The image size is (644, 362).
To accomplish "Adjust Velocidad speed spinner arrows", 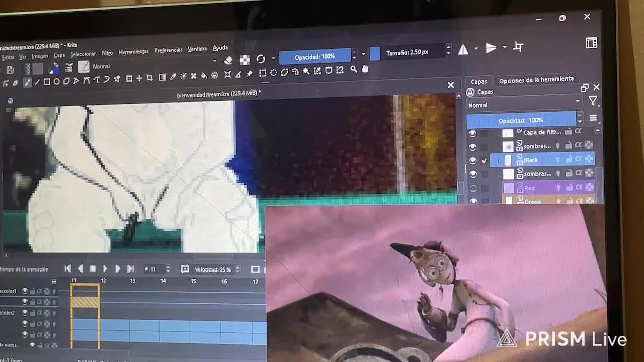I will [237, 269].
